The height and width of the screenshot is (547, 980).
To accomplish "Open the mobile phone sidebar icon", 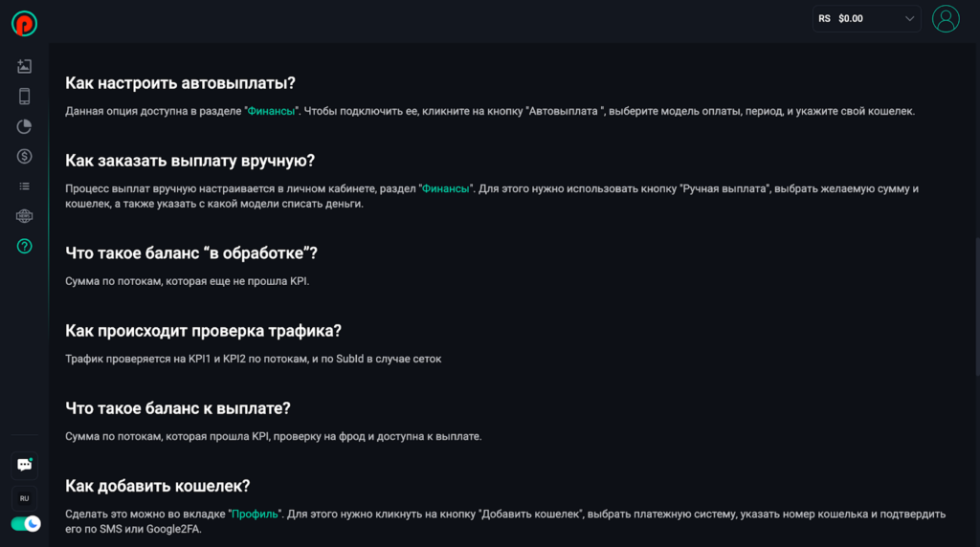I will (24, 97).
